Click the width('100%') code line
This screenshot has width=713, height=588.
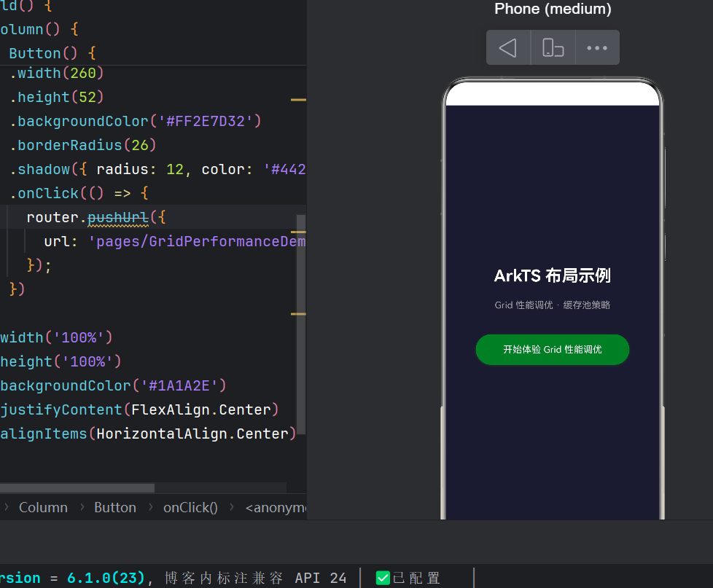(56, 337)
